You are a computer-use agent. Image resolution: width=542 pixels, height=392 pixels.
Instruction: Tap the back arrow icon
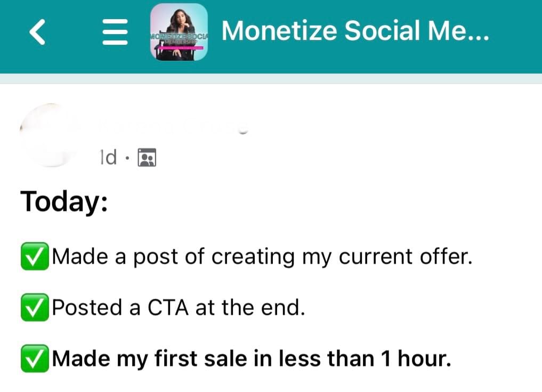coord(37,32)
